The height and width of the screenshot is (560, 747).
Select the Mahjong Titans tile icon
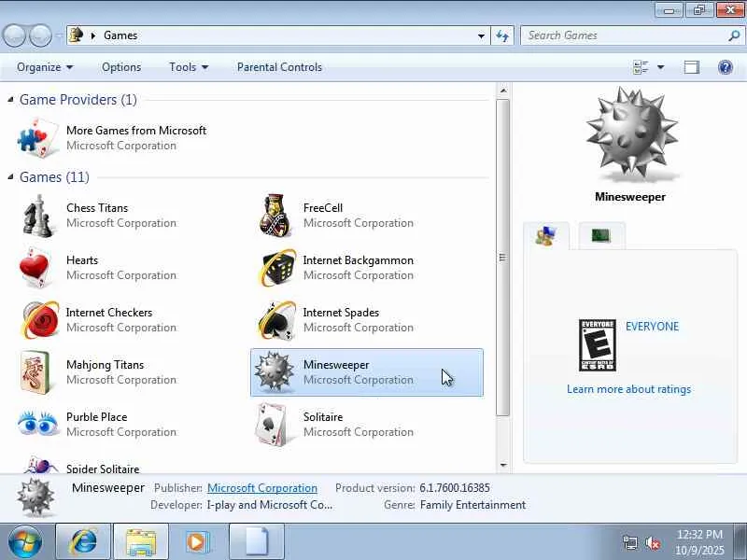coord(35,372)
